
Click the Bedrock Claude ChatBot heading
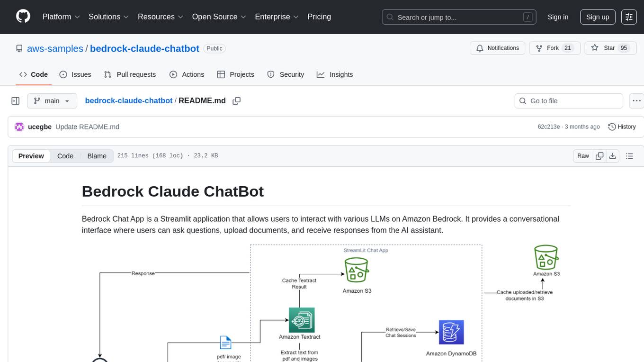point(173,191)
